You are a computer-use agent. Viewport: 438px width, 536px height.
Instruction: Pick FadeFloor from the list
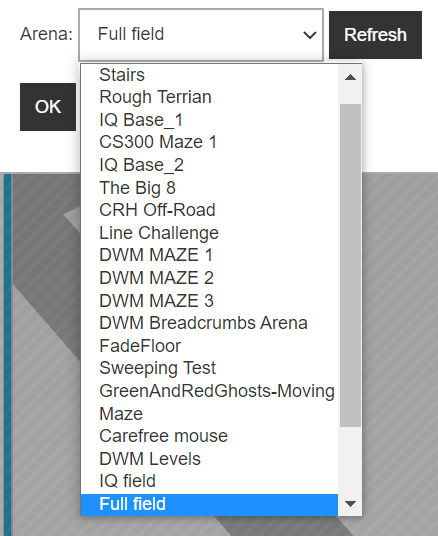click(x=209, y=346)
